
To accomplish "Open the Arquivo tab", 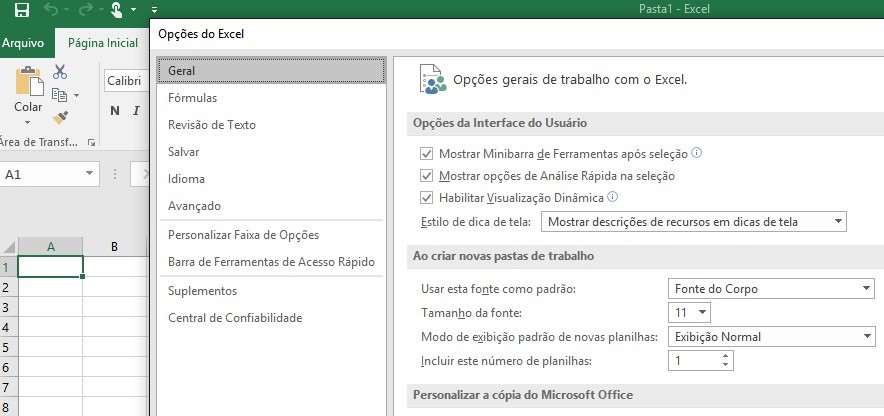I will point(23,43).
